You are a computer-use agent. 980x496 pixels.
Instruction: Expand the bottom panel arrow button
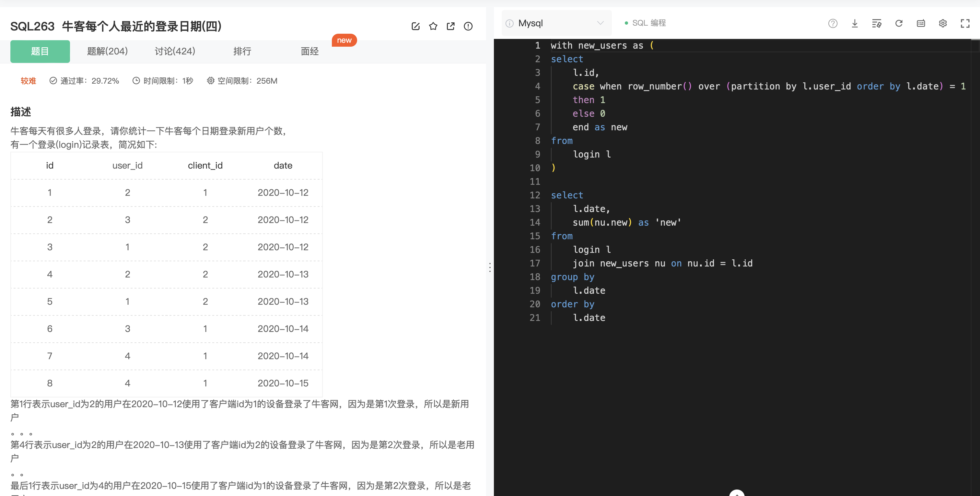click(737, 493)
